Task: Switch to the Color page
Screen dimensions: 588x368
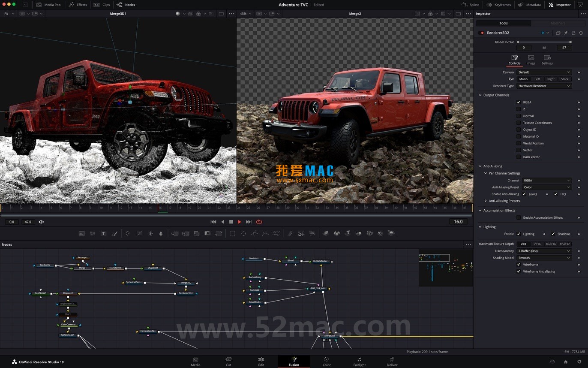Action: coord(326,362)
